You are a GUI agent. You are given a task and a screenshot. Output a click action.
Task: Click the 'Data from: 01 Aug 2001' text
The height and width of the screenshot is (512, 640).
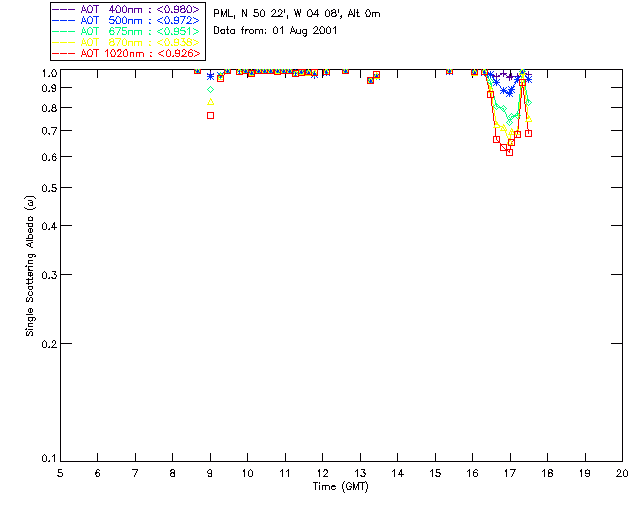(275, 31)
